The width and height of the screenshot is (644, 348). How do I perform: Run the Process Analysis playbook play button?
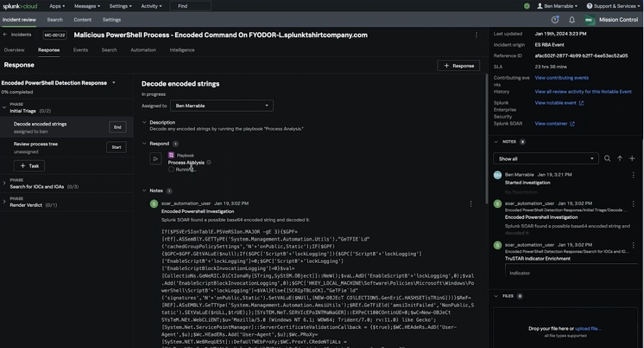(155, 159)
